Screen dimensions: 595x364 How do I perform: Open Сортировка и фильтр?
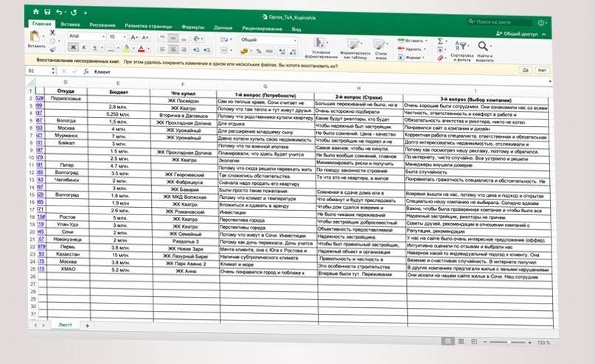coord(462,51)
